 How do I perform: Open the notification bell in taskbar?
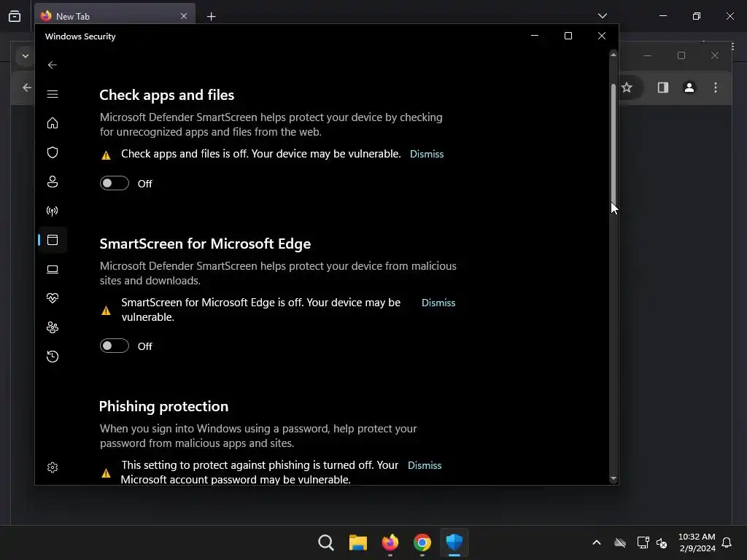pos(727,542)
